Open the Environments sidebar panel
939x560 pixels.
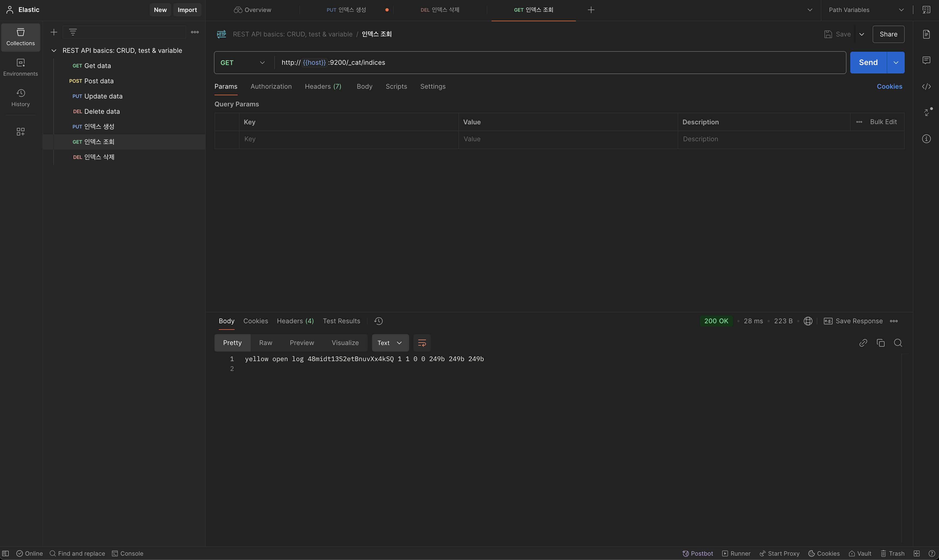20,67
